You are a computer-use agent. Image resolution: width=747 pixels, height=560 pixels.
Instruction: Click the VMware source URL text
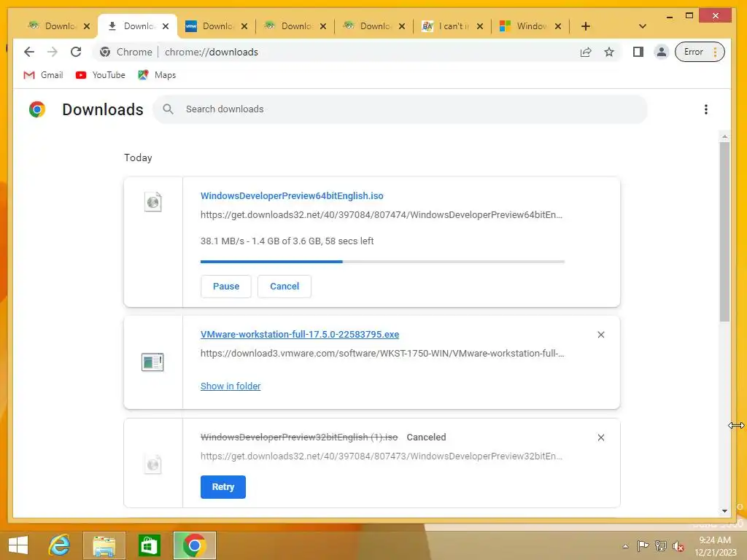(x=382, y=354)
